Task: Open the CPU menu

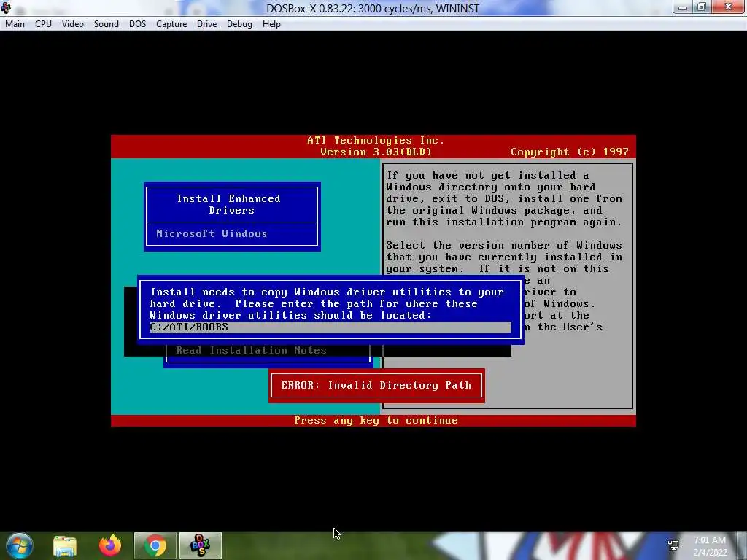Action: 43,24
